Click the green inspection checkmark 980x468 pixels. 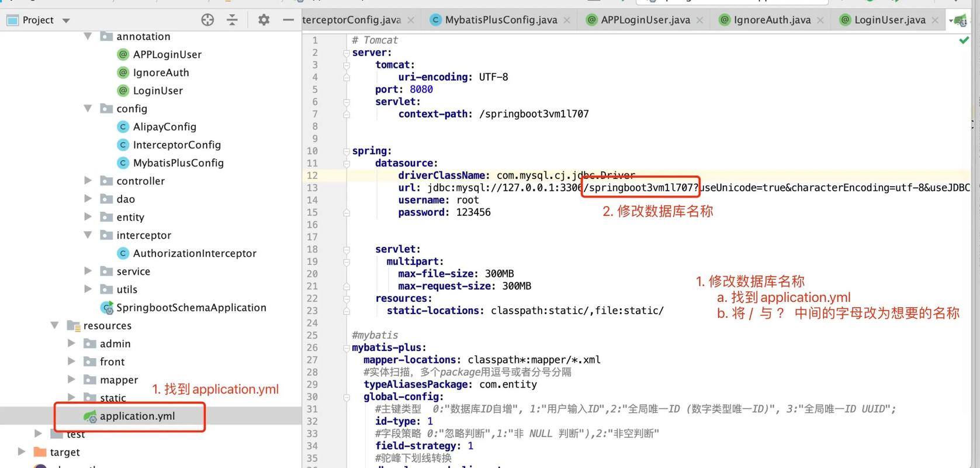click(x=964, y=40)
